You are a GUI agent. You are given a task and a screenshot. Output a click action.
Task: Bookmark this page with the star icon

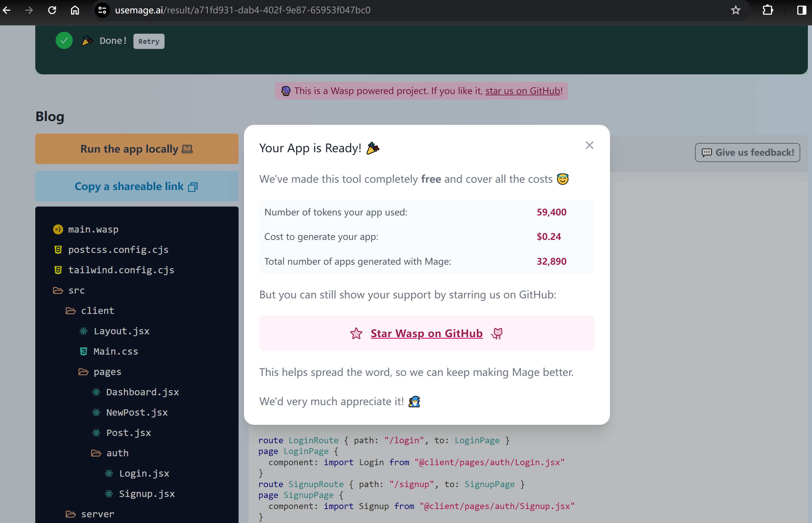[x=735, y=10]
